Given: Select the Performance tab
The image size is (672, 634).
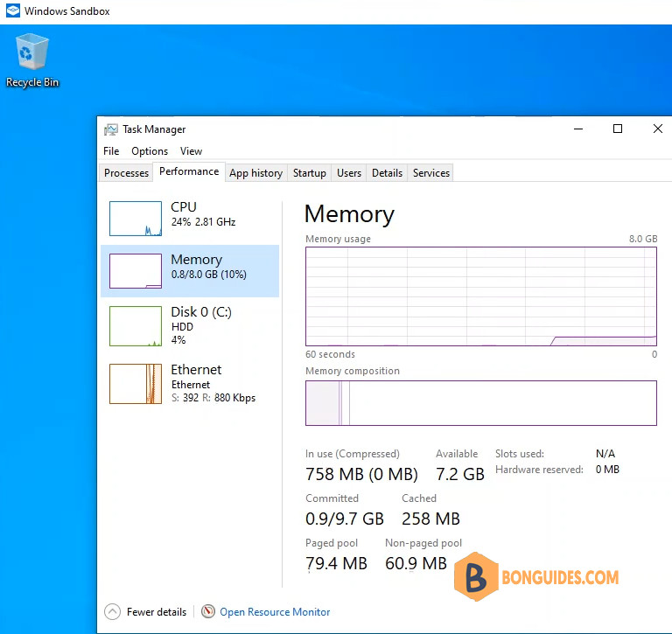Looking at the screenshot, I should (x=189, y=171).
